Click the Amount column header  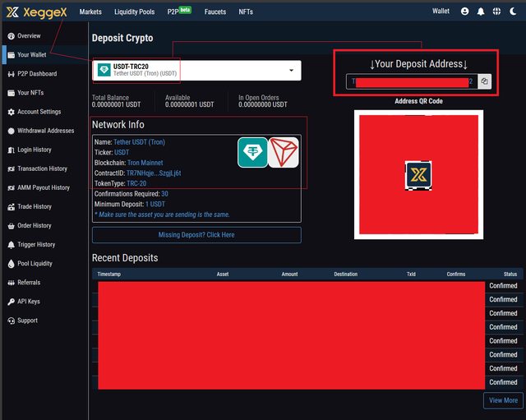pyautogui.click(x=289, y=274)
